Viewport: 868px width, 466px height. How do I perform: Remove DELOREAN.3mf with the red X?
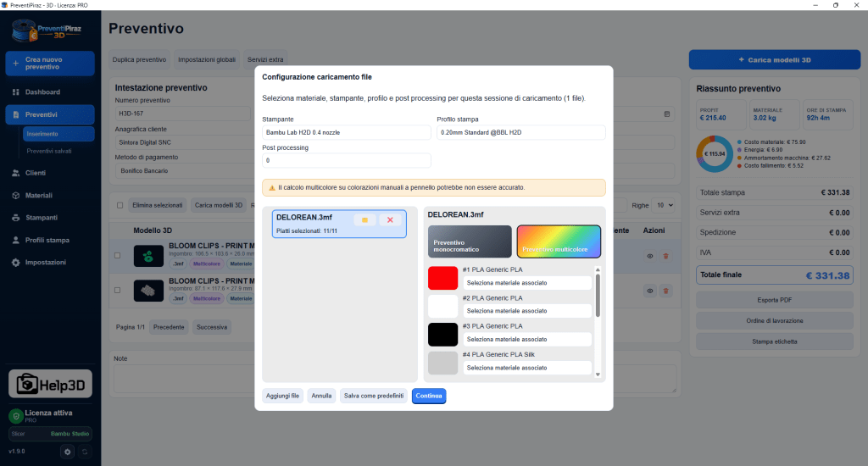(x=390, y=219)
